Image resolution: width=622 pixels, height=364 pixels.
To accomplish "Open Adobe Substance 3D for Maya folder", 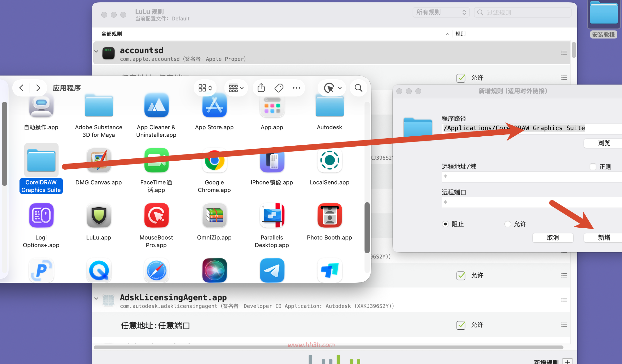I will pos(99,106).
